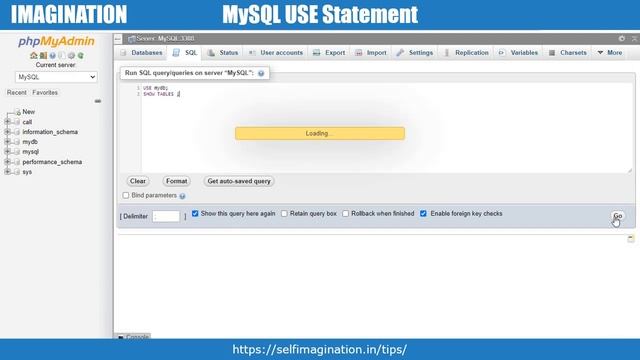Open the Current server MySQL dropdown

coord(56,77)
